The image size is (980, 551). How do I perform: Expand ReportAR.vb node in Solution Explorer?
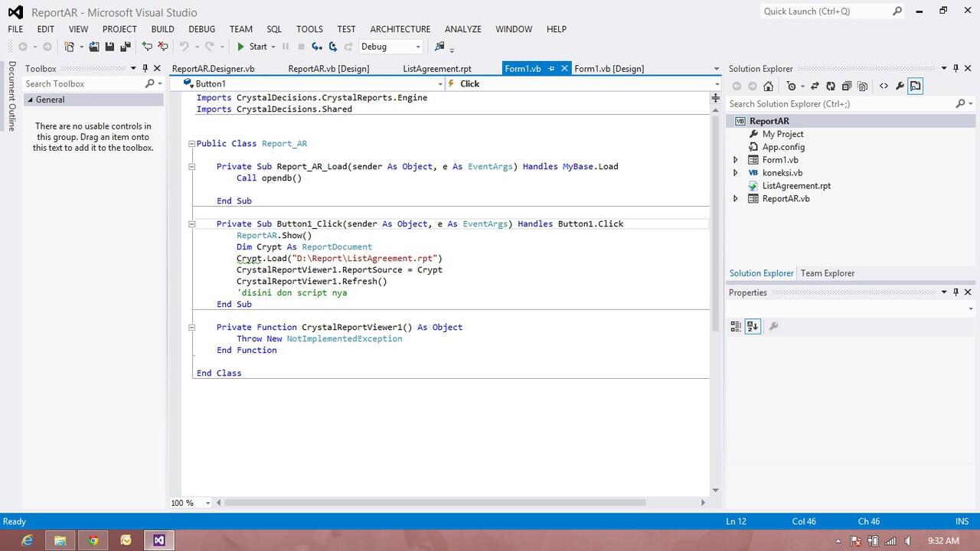[x=736, y=199]
